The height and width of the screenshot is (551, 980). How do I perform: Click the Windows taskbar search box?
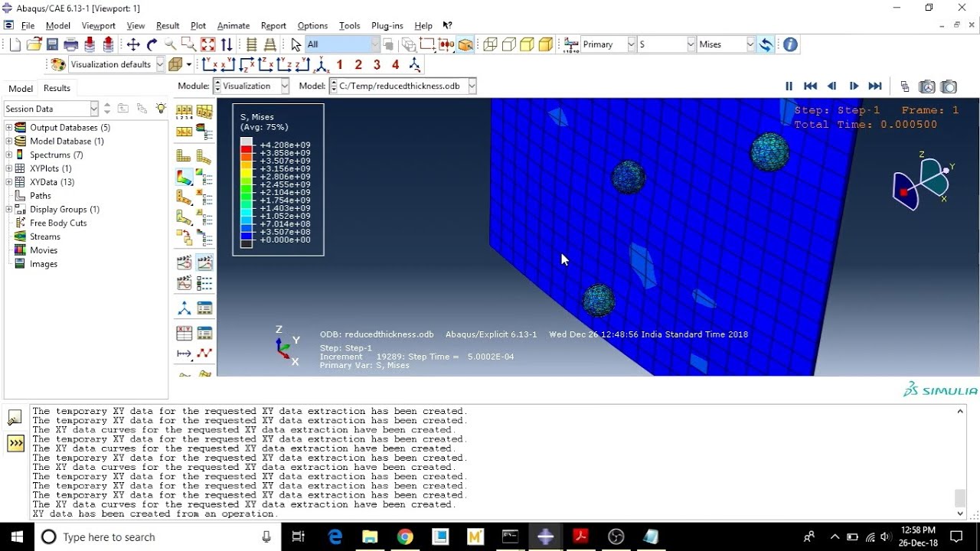click(158, 537)
